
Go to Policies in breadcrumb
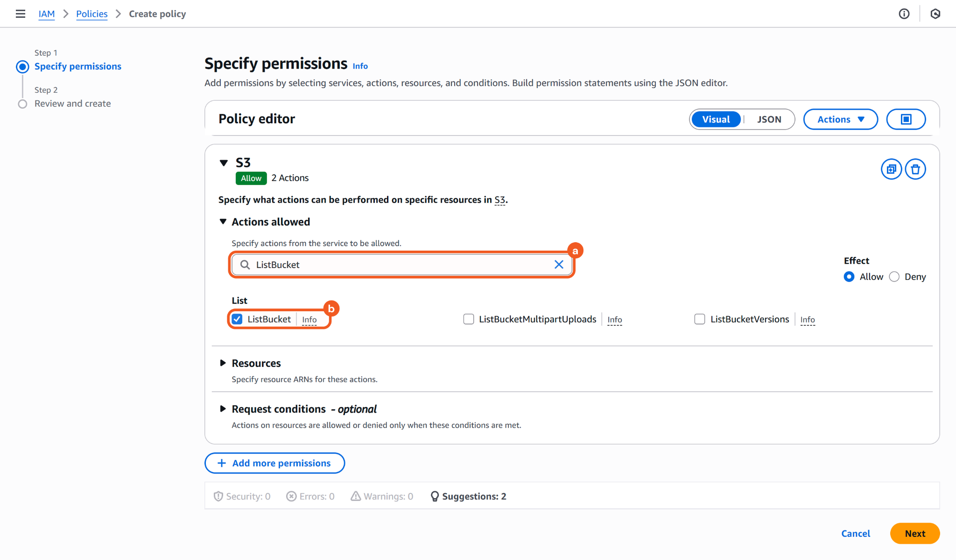coord(91,14)
